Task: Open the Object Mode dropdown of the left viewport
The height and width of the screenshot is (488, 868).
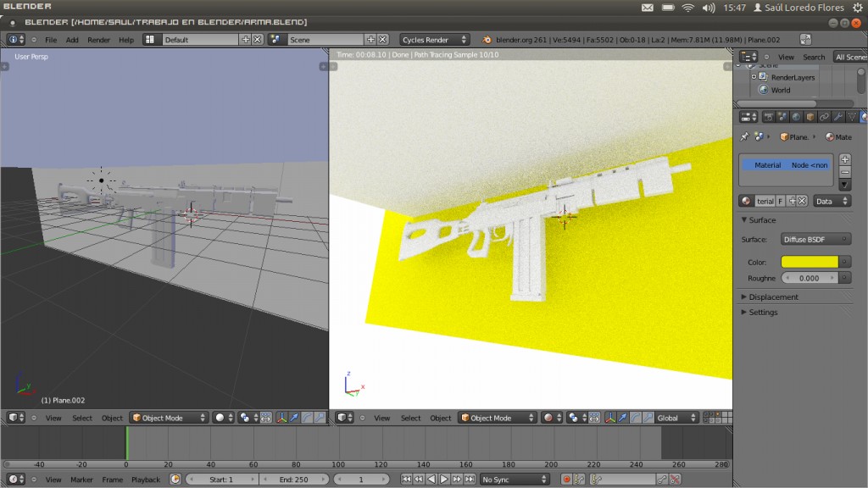Action: pyautogui.click(x=166, y=417)
